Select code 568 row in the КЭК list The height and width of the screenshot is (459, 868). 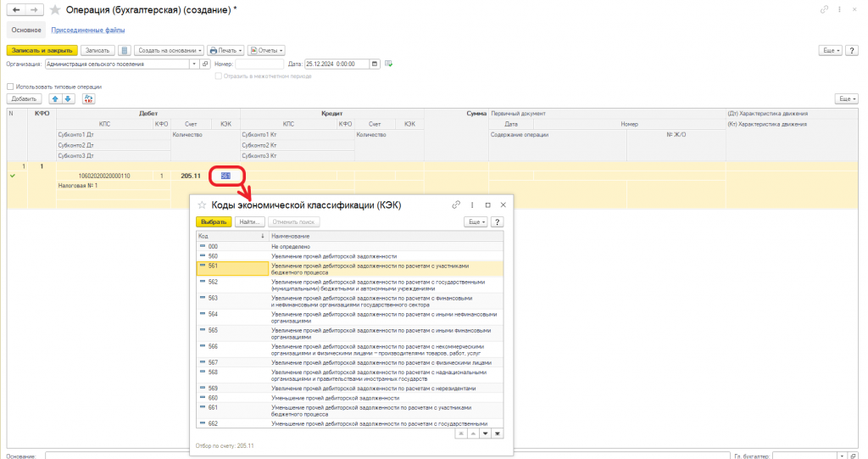pyautogui.click(x=350, y=375)
